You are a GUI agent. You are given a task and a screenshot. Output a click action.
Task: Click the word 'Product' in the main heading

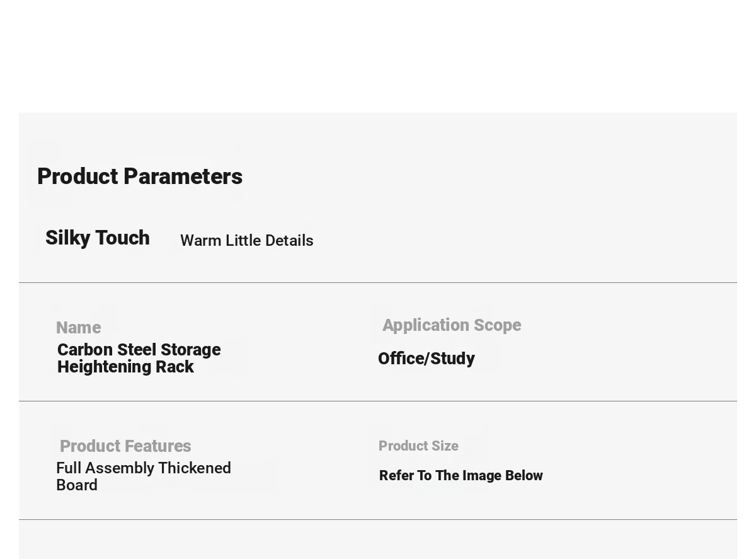[x=78, y=176]
